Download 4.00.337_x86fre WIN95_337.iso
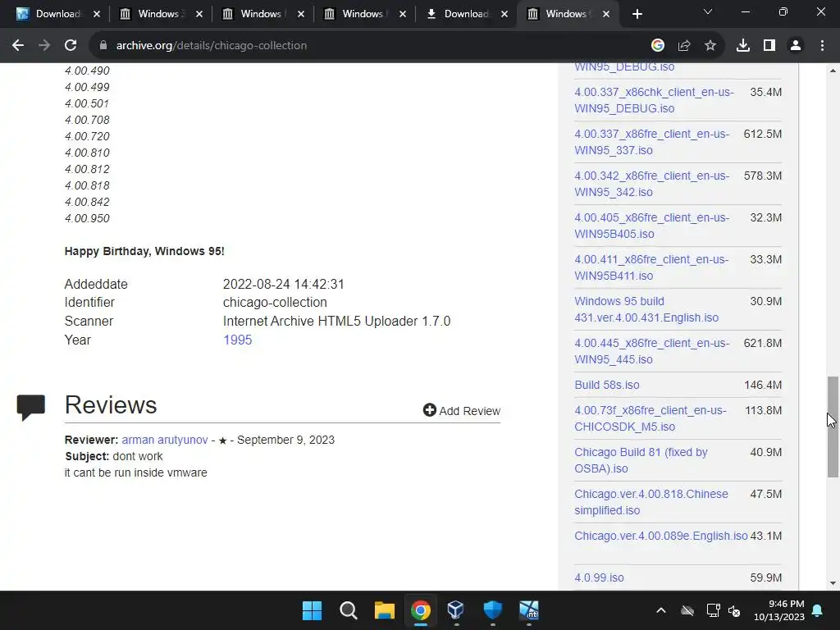The height and width of the screenshot is (630, 840). (x=652, y=142)
